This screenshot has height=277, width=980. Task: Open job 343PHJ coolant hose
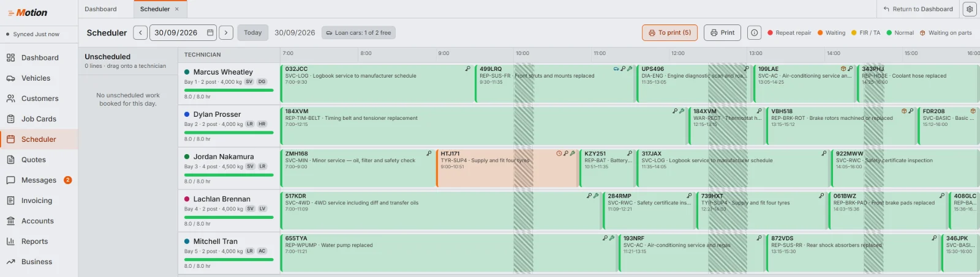918,83
